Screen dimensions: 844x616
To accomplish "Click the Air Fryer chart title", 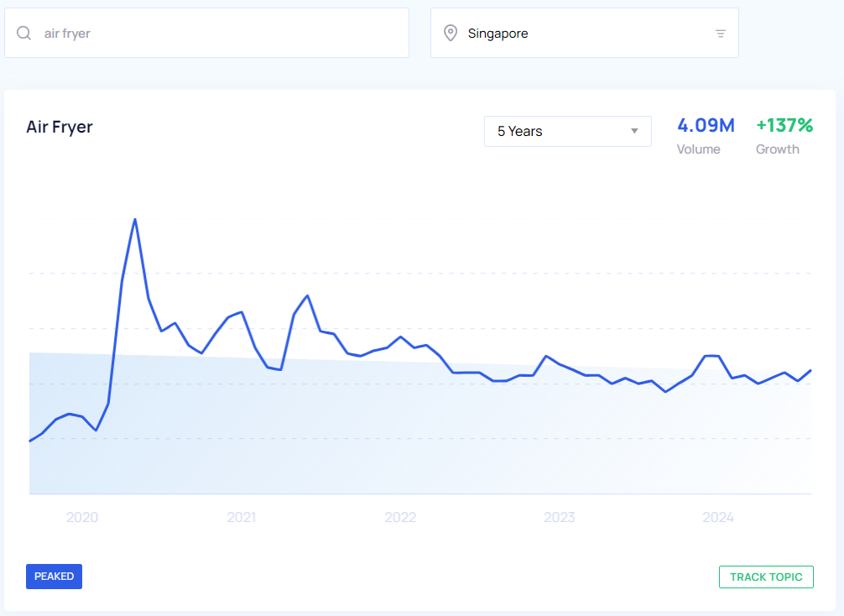I will pos(60,128).
